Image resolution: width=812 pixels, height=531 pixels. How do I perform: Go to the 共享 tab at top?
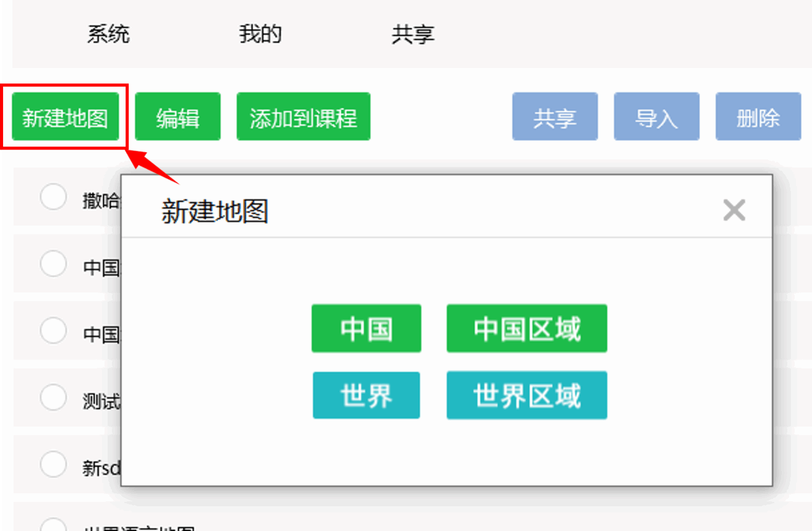[x=412, y=34]
